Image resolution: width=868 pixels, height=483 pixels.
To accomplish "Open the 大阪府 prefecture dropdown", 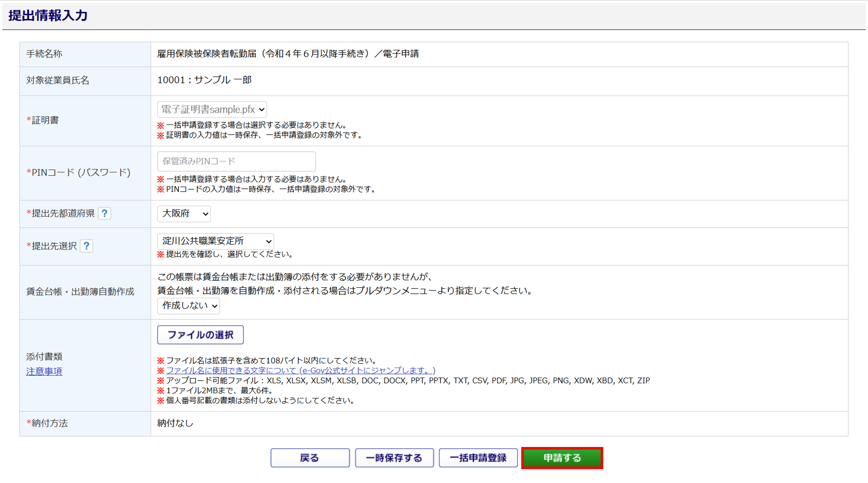I will pyautogui.click(x=184, y=214).
